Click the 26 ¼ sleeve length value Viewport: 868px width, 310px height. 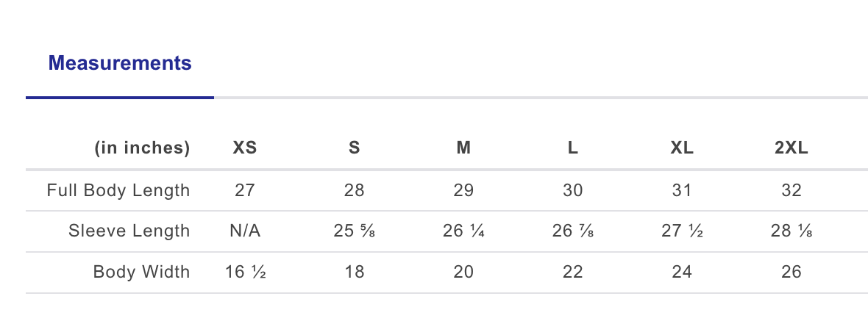(x=463, y=231)
